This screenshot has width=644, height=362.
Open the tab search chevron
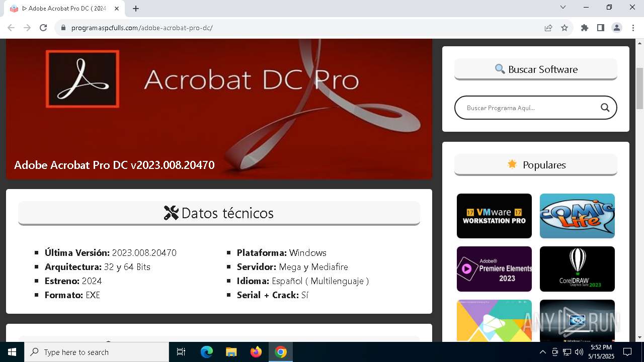[x=563, y=7]
